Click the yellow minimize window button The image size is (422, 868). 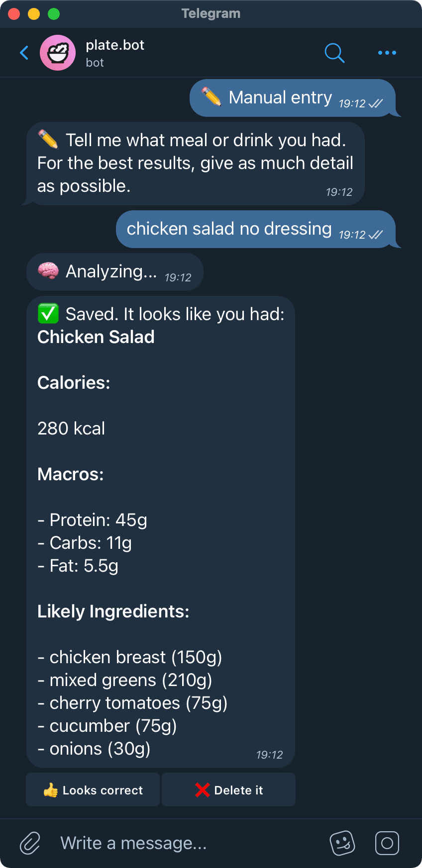[x=34, y=14]
